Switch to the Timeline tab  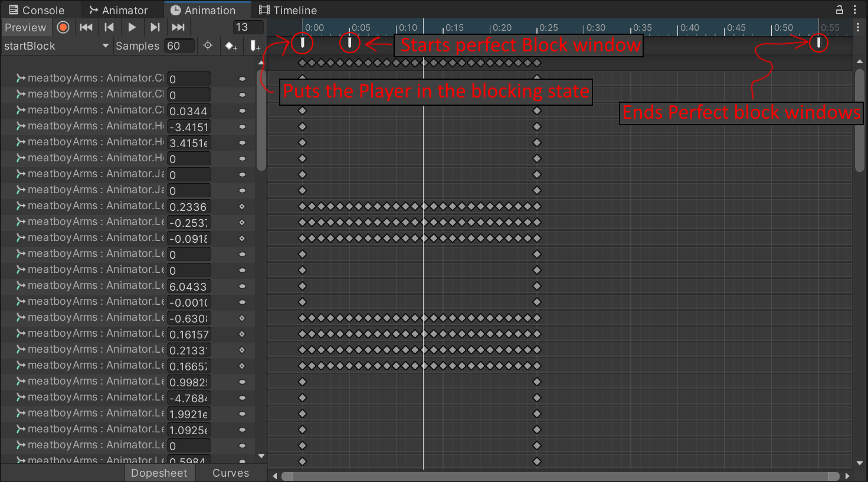288,10
